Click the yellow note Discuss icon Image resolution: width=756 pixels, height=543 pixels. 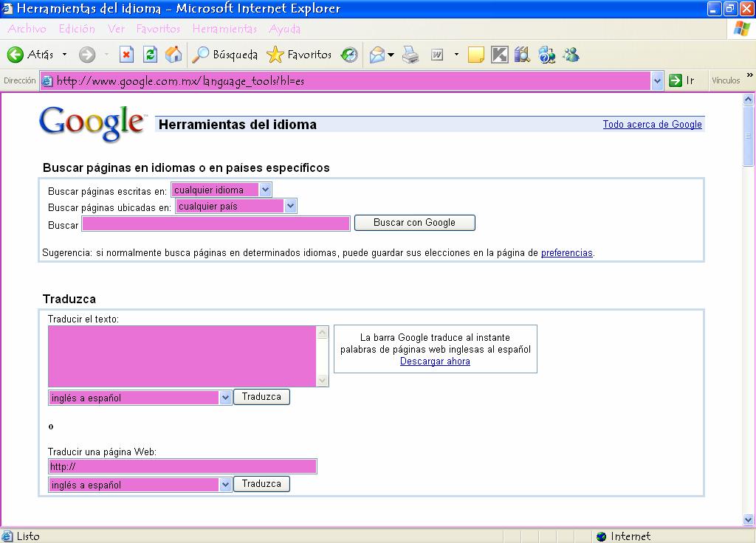click(x=476, y=55)
